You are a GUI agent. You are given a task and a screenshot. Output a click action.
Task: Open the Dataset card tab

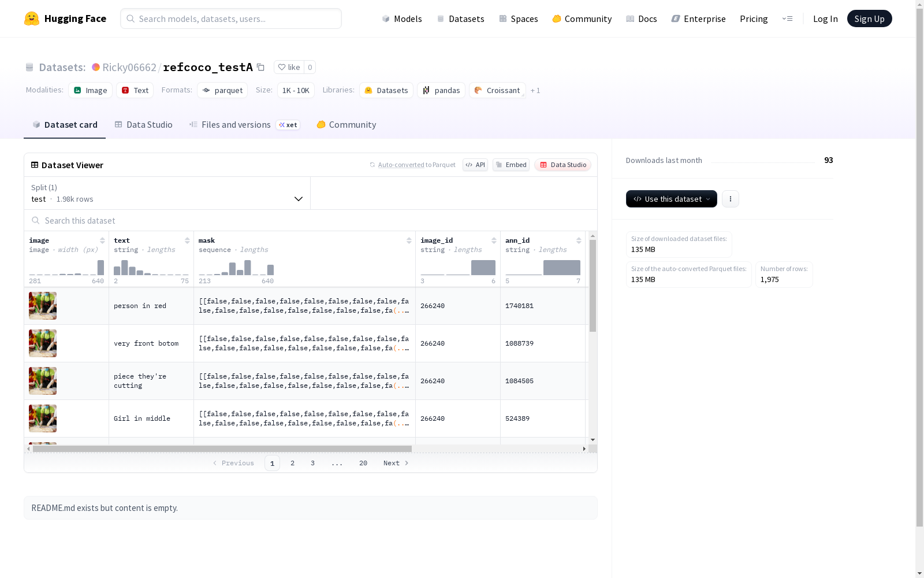65,125
